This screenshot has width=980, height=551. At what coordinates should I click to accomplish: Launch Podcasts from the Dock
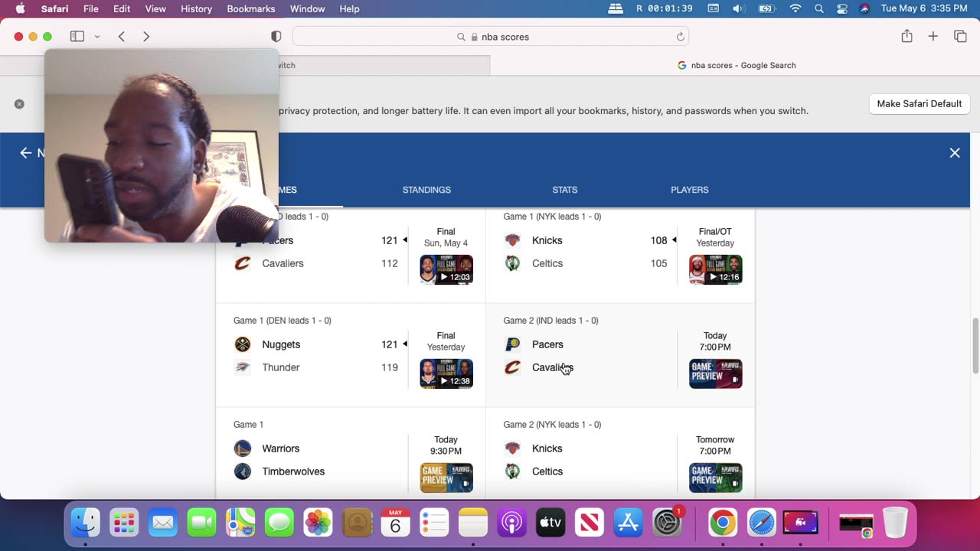click(511, 523)
